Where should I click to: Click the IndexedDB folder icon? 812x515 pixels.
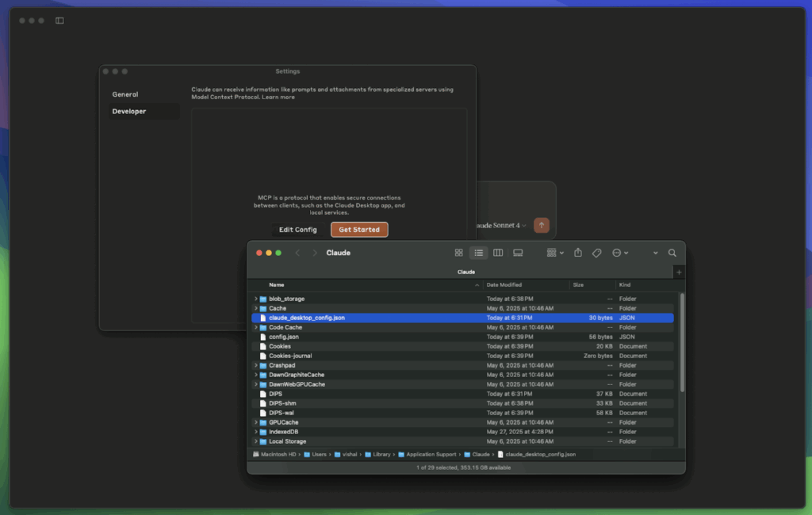point(263,432)
